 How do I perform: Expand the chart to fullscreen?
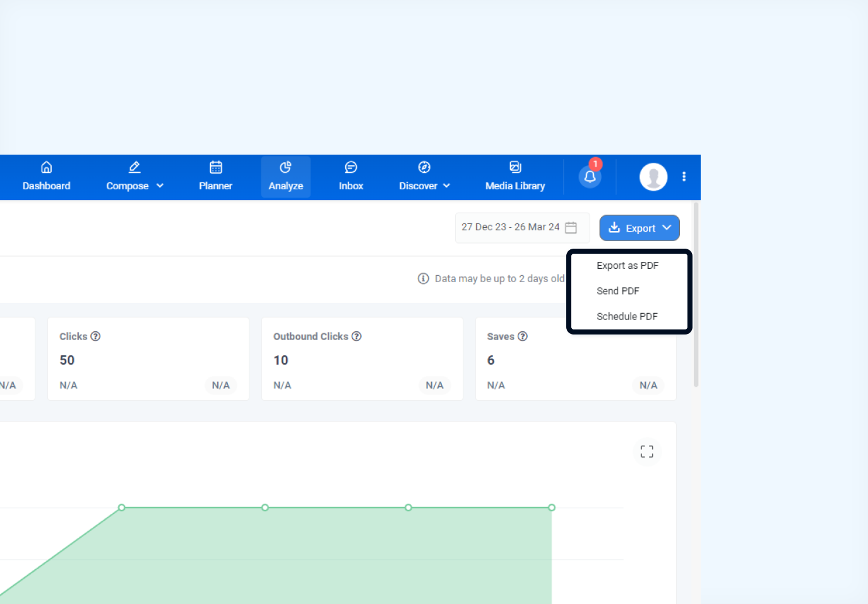[647, 451]
